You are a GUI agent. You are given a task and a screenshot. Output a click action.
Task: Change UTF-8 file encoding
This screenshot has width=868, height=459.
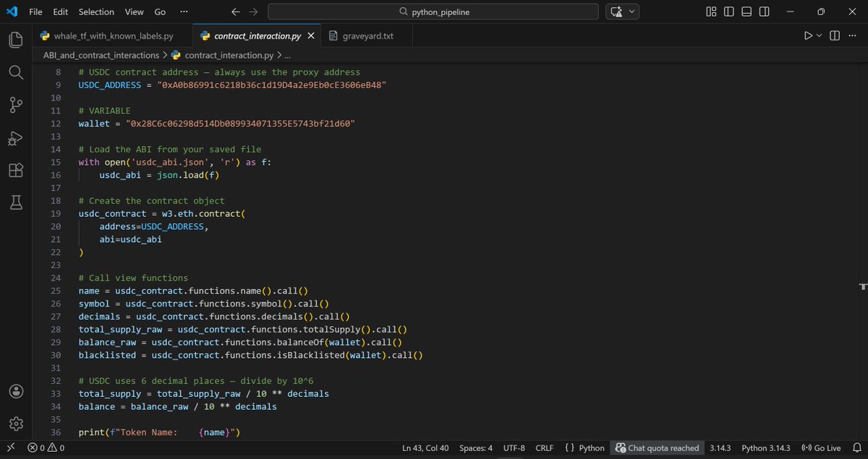click(x=514, y=448)
